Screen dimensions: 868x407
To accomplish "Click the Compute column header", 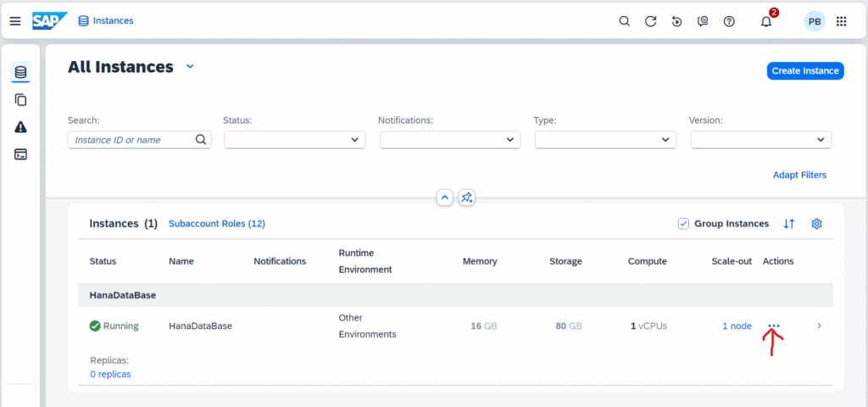I will pos(647,261).
